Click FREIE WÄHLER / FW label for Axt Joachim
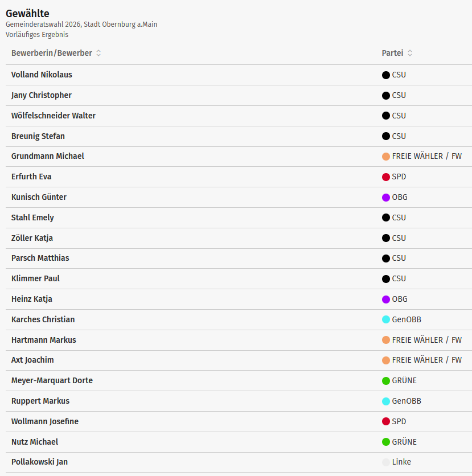Screen dimensions: 472x476 pos(426,360)
